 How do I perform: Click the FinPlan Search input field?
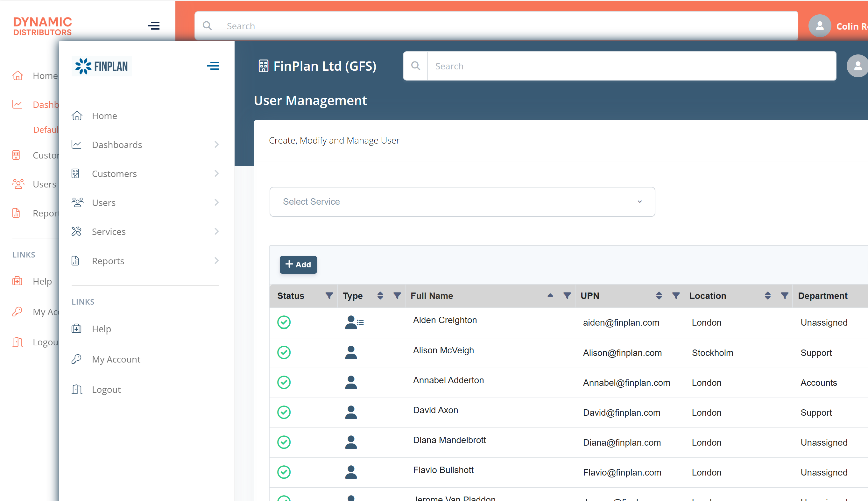point(631,66)
